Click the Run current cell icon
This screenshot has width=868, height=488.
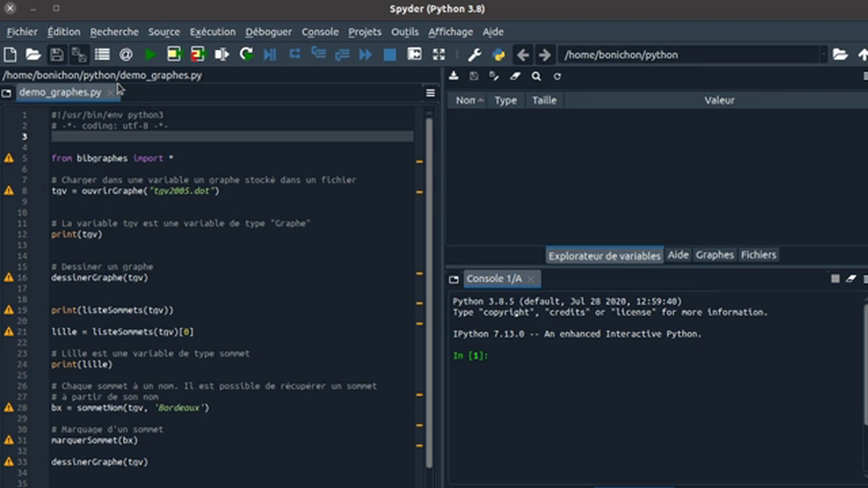click(174, 55)
